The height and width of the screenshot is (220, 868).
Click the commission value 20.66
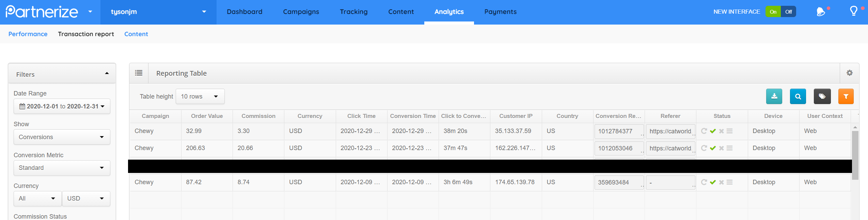coord(245,148)
